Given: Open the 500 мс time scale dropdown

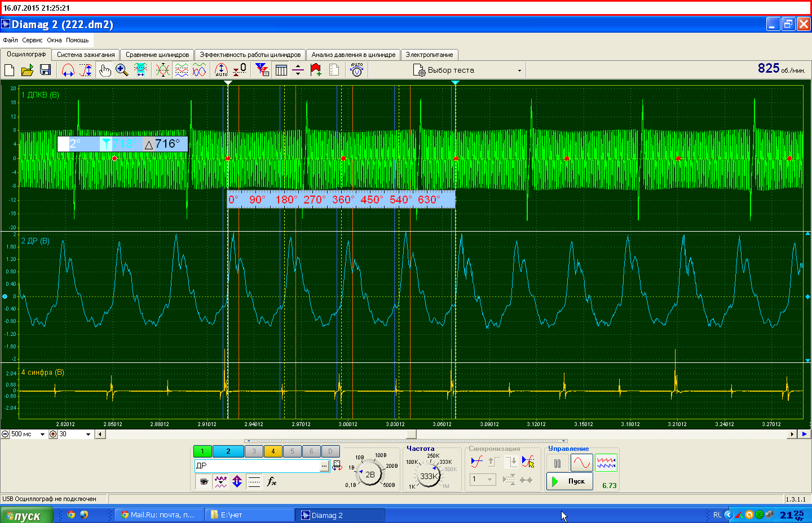Looking at the screenshot, I should pyautogui.click(x=42, y=434).
